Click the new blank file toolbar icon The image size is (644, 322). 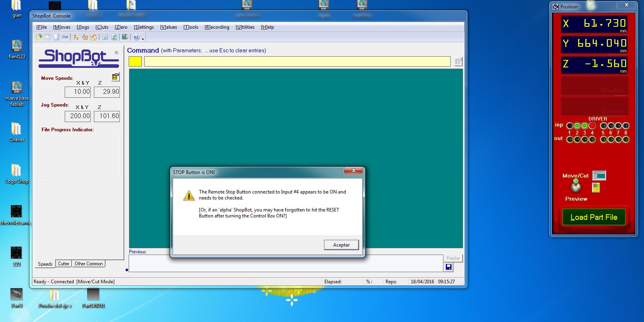click(56, 37)
